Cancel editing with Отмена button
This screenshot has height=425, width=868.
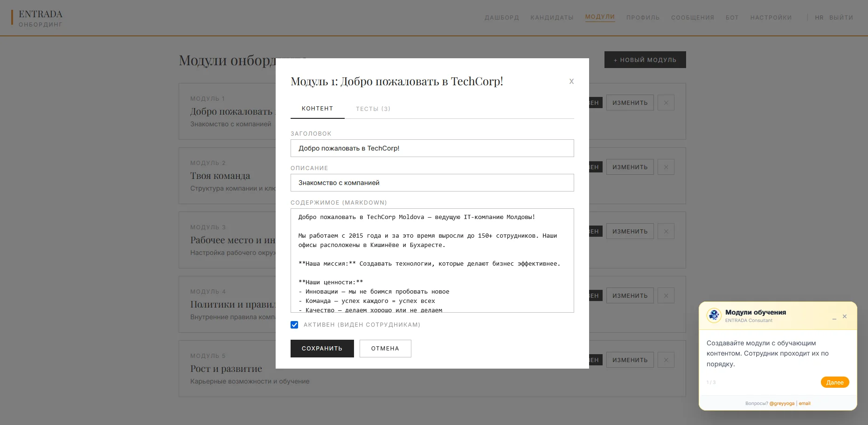(385, 349)
